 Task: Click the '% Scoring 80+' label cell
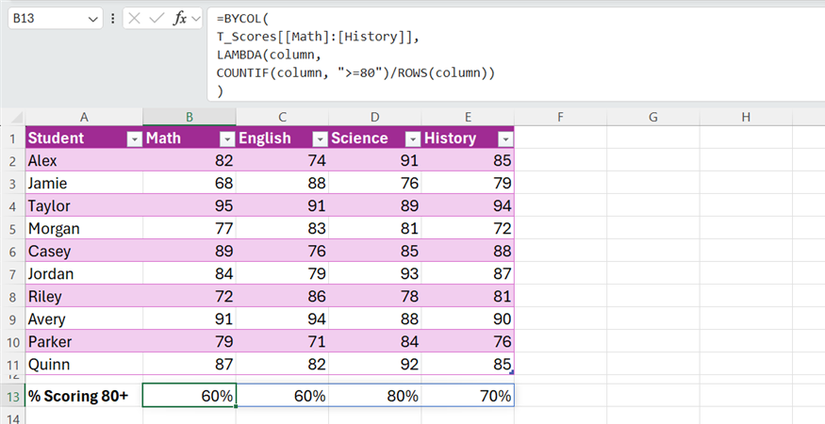tap(84, 396)
